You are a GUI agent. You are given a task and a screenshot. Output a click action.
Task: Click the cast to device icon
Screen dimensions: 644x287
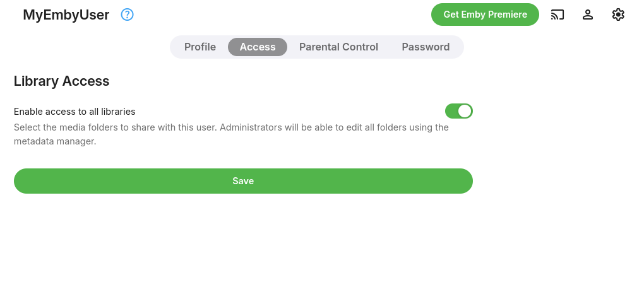(x=557, y=15)
